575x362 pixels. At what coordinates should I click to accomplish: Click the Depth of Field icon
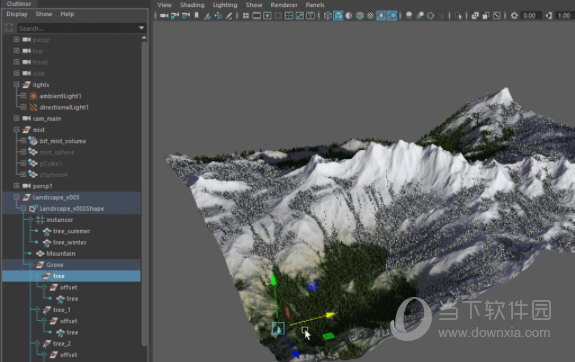[x=442, y=15]
